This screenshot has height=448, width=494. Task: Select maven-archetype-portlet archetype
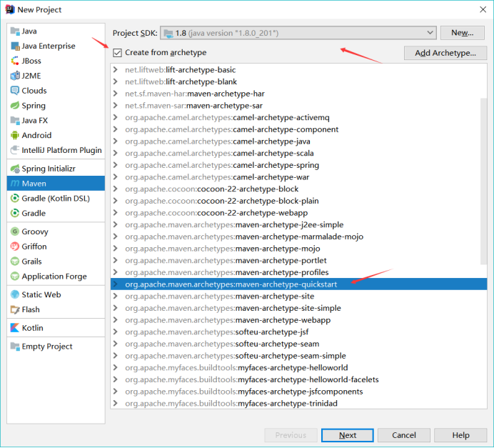coord(298,260)
